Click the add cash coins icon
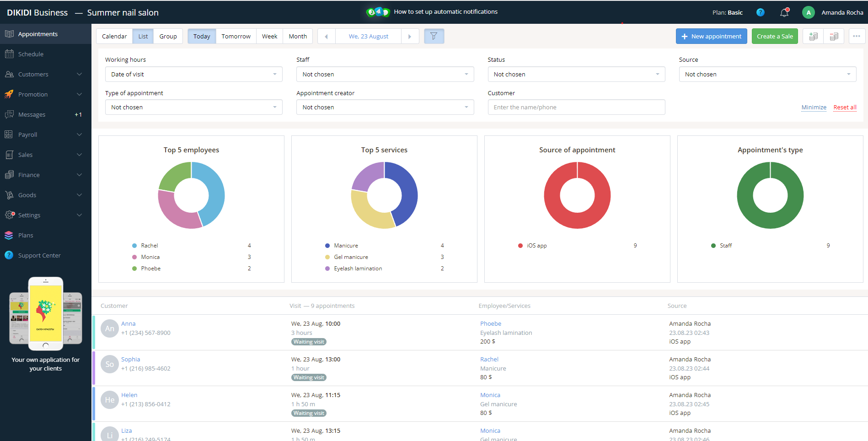 813,36
